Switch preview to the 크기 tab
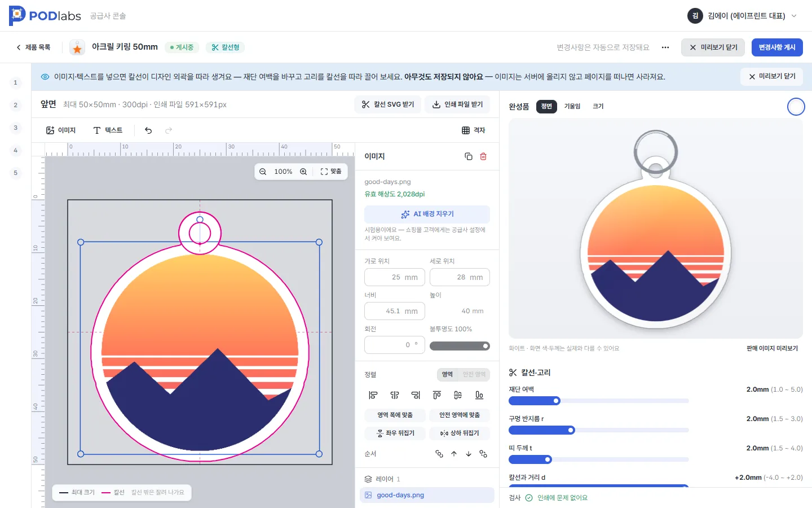812x508 pixels. pyautogui.click(x=598, y=106)
